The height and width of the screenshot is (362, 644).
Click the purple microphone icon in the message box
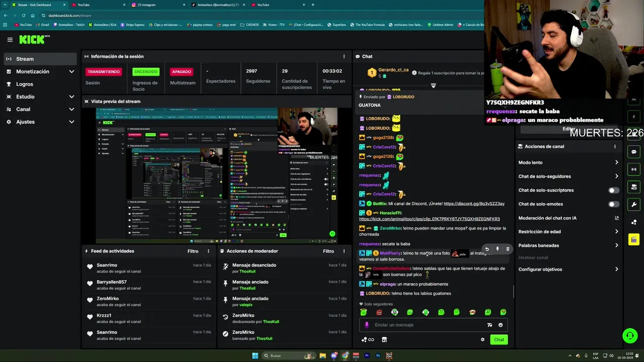point(366,325)
